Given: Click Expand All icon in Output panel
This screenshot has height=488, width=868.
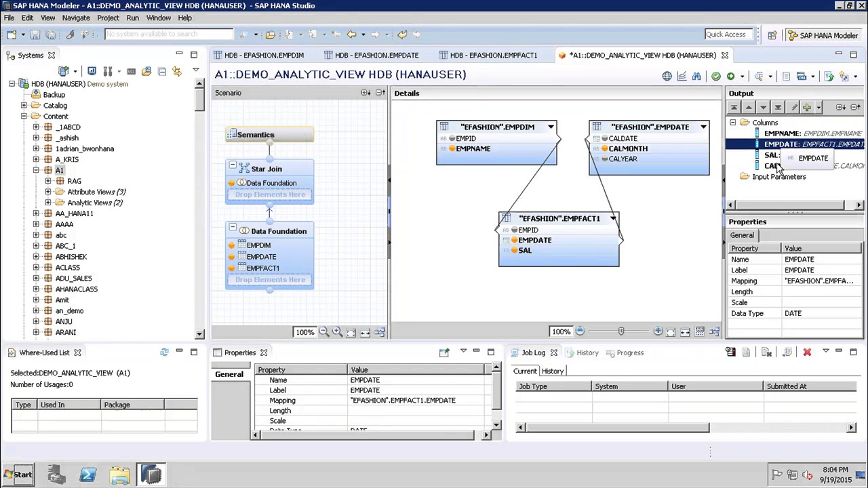Looking at the screenshot, I should point(841,107).
